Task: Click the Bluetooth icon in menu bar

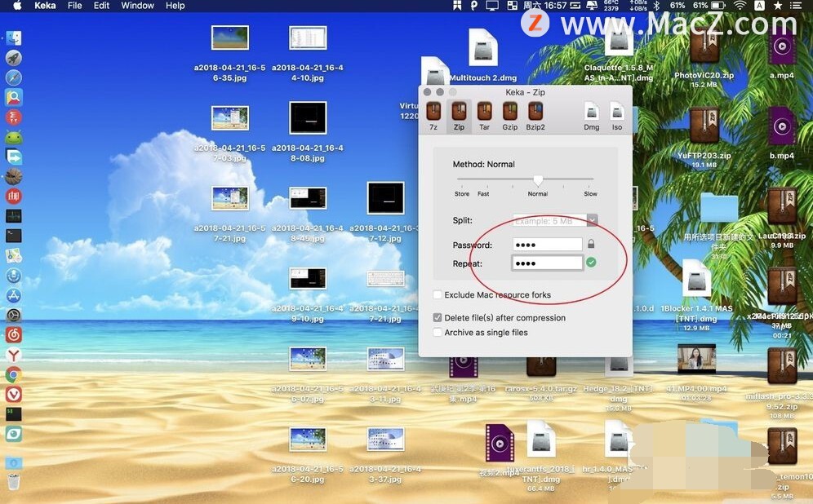Action: coord(656,5)
